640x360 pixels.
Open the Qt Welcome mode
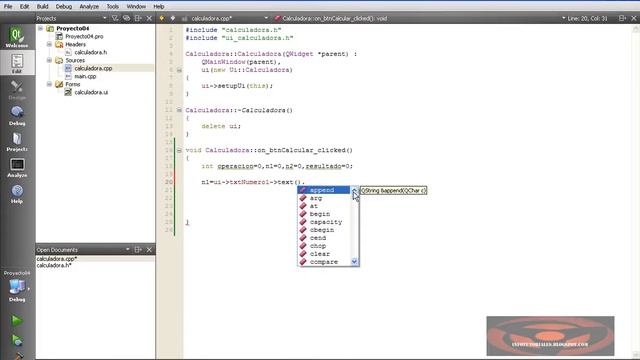click(x=17, y=37)
